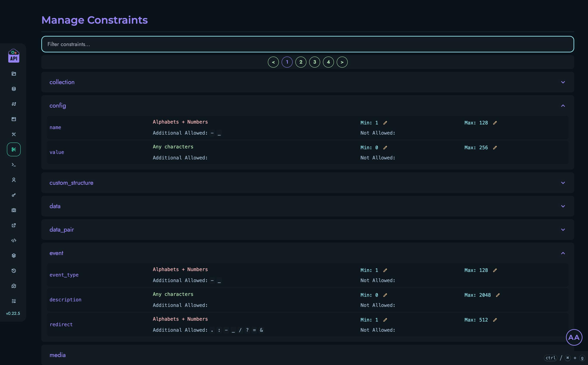Click the Manage Constraints heading
The image size is (588, 365).
pyautogui.click(x=94, y=20)
